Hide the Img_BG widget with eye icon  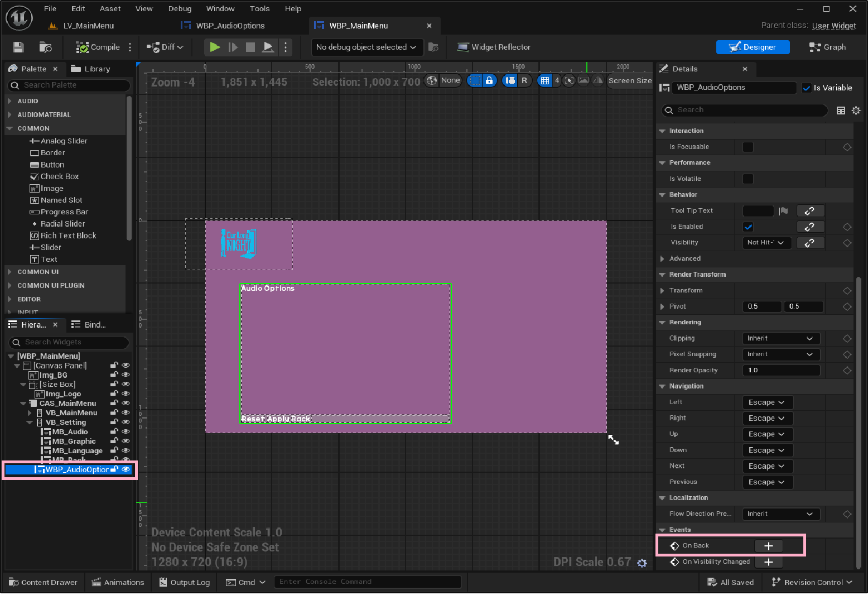coord(126,375)
